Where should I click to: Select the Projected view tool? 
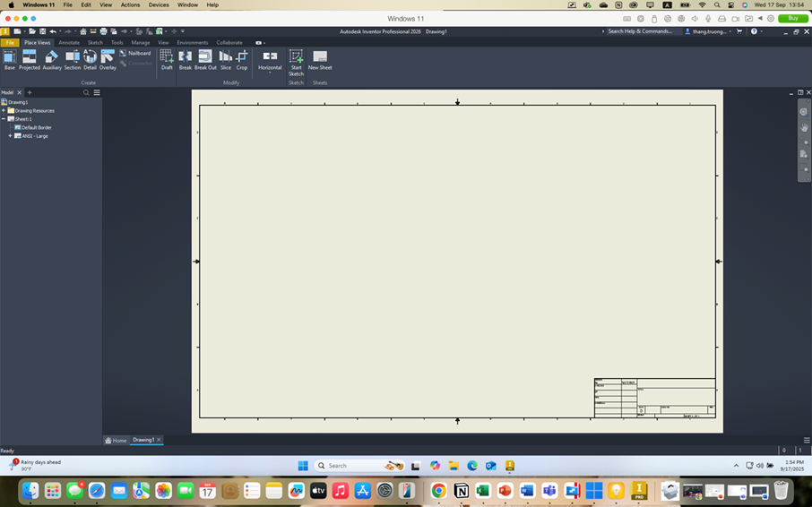coord(29,59)
